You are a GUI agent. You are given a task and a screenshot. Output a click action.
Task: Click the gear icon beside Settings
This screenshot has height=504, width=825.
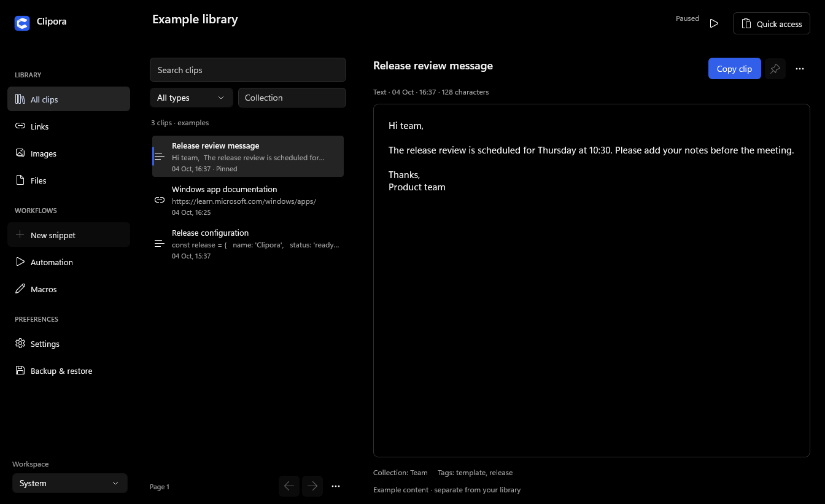pyautogui.click(x=20, y=344)
